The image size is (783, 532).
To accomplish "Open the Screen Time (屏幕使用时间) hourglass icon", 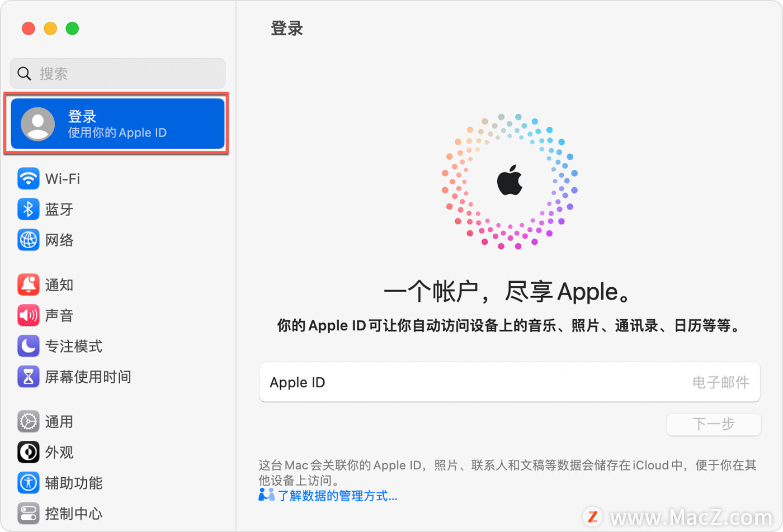I will pyautogui.click(x=29, y=377).
